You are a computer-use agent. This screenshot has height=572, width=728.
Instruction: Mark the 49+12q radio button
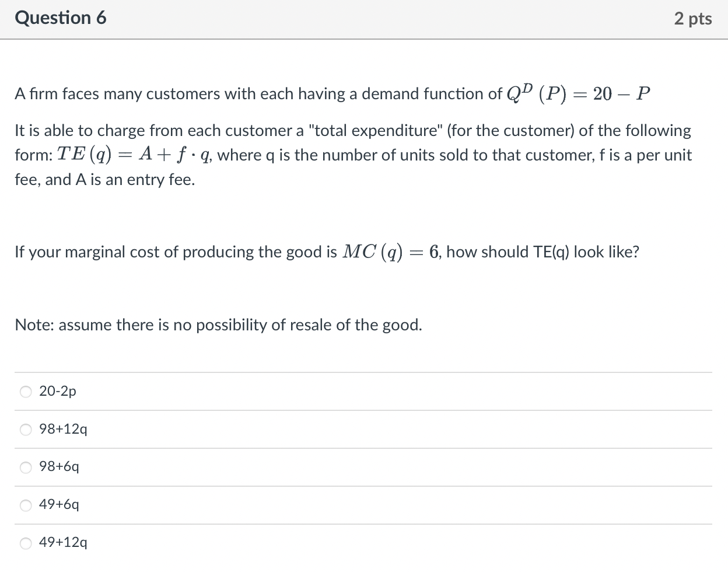pyautogui.click(x=26, y=543)
